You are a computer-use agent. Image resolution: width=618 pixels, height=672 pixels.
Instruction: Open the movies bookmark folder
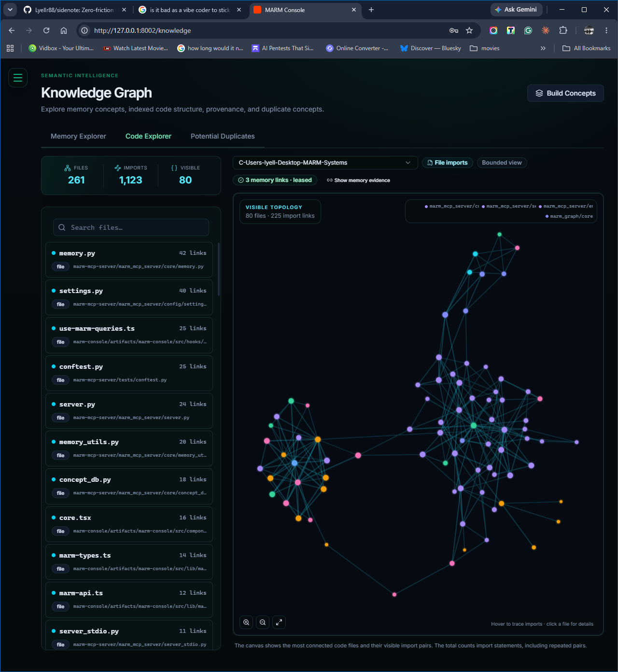click(x=485, y=48)
